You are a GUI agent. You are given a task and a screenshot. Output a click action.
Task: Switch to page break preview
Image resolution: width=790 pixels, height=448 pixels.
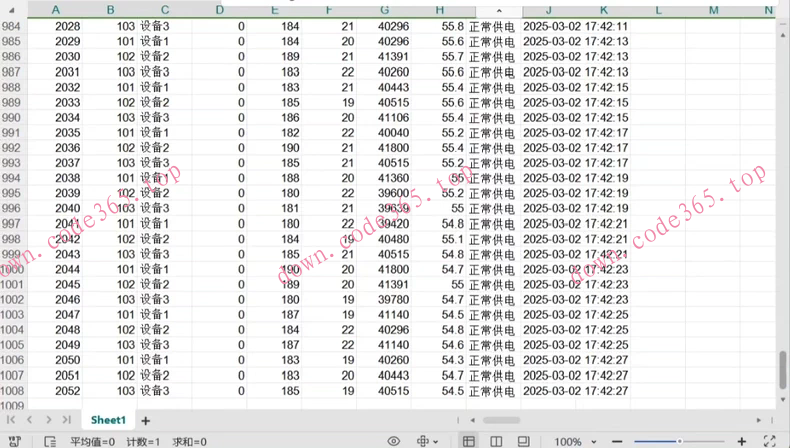point(522,441)
